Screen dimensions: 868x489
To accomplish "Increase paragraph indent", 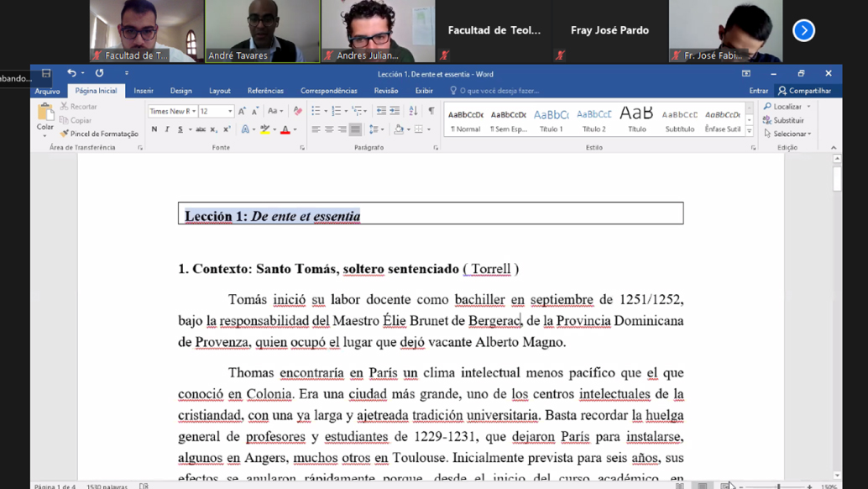I will tap(395, 111).
